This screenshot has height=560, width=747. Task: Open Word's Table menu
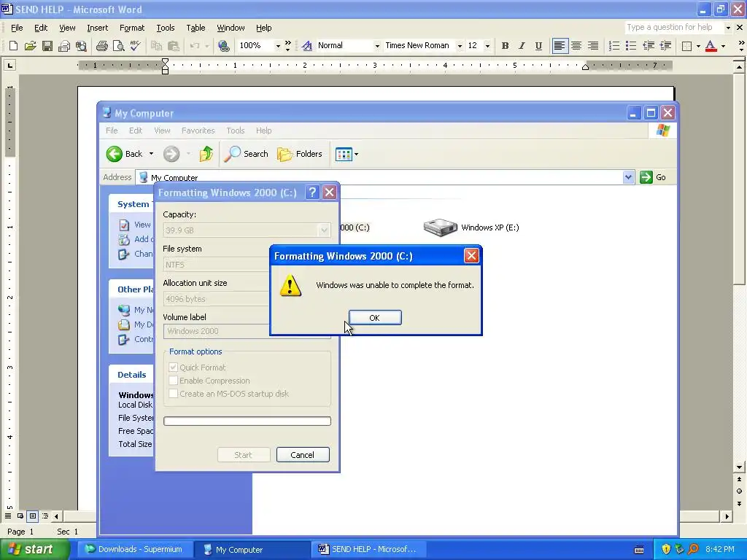click(x=196, y=28)
